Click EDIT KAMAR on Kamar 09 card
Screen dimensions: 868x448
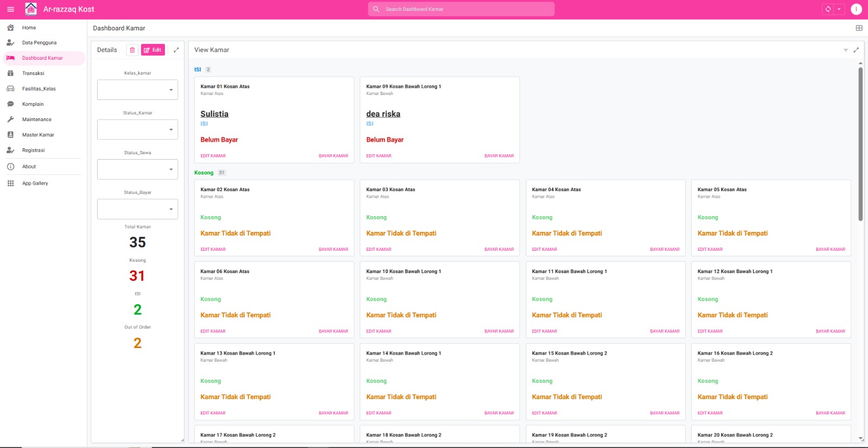(379, 156)
